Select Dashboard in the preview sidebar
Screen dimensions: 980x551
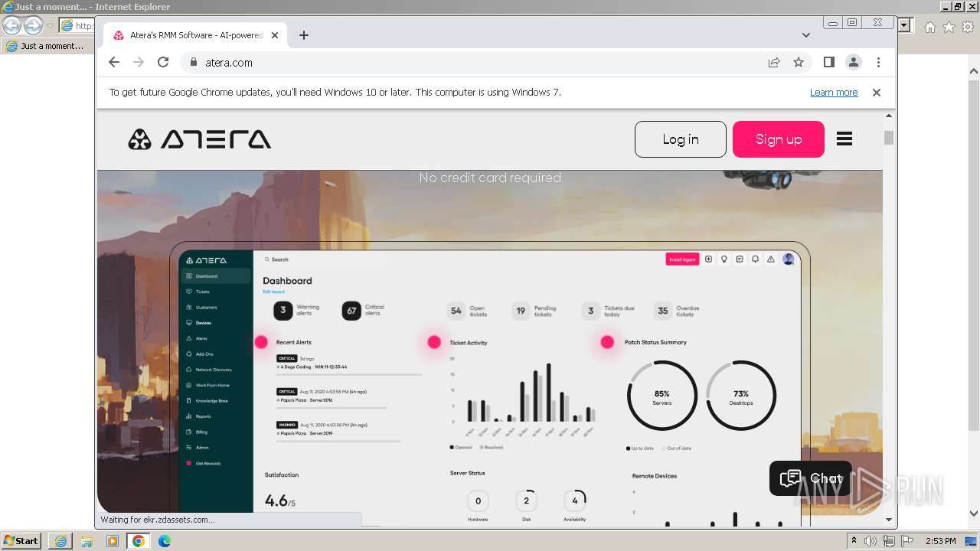tap(216, 276)
